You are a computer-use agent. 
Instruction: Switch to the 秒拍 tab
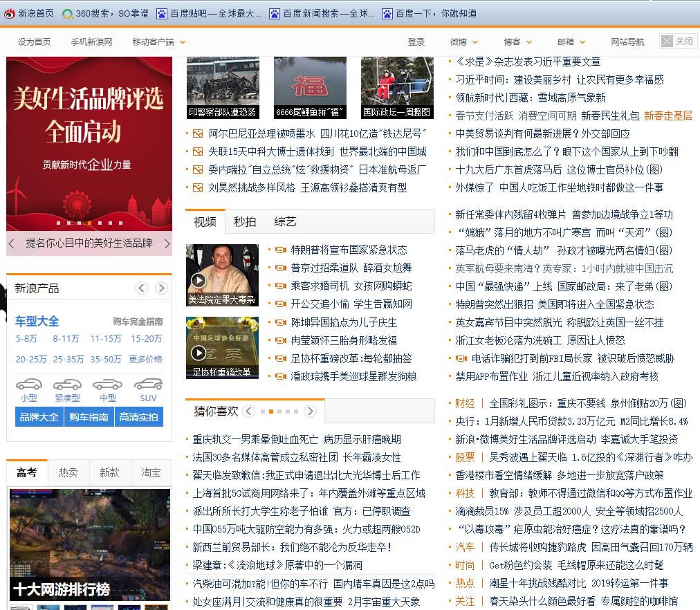(245, 221)
